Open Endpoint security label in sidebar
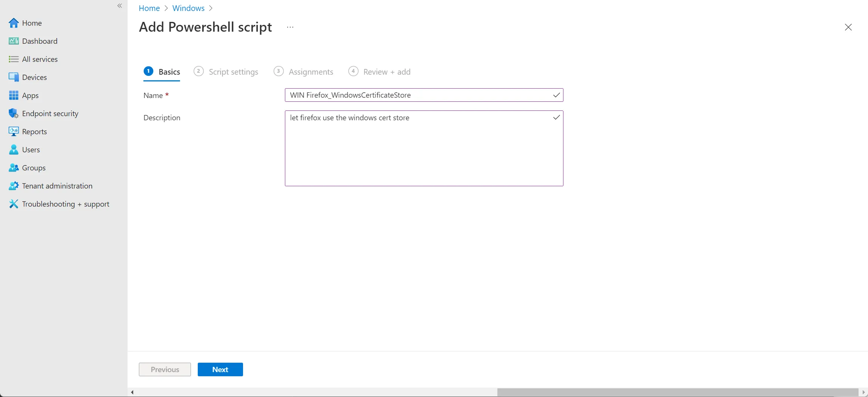 pyautogui.click(x=50, y=113)
